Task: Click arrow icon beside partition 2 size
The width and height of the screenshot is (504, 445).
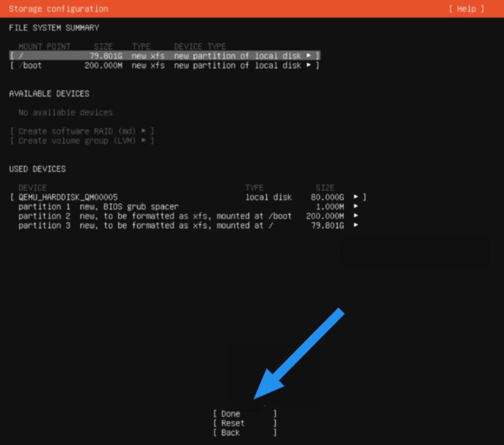Action: [356, 216]
